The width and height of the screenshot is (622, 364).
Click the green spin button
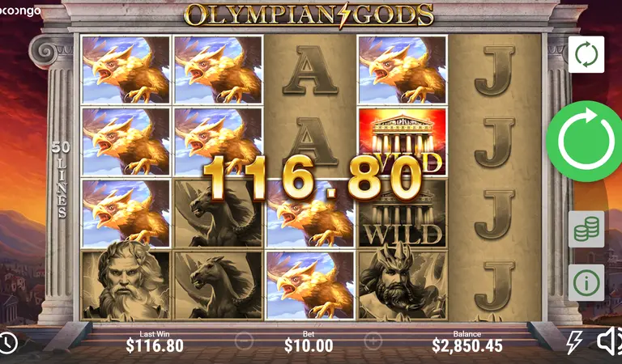point(584,141)
